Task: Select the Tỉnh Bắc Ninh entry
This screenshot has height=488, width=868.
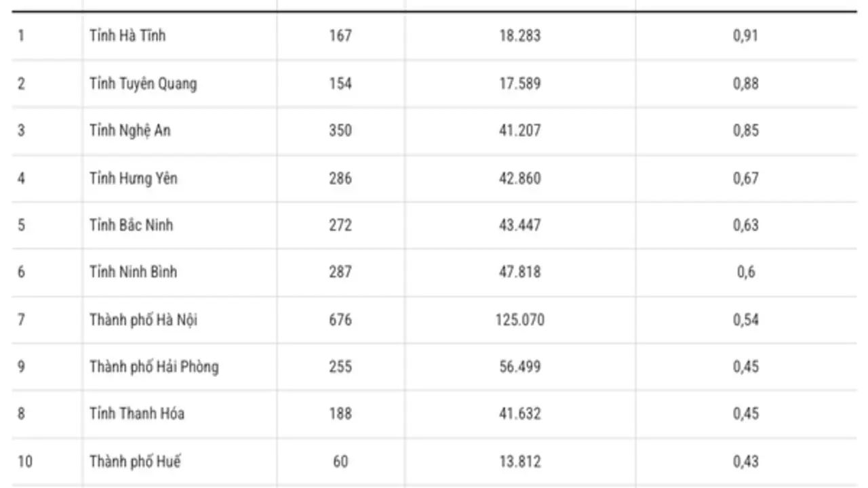Action: pyautogui.click(x=131, y=224)
